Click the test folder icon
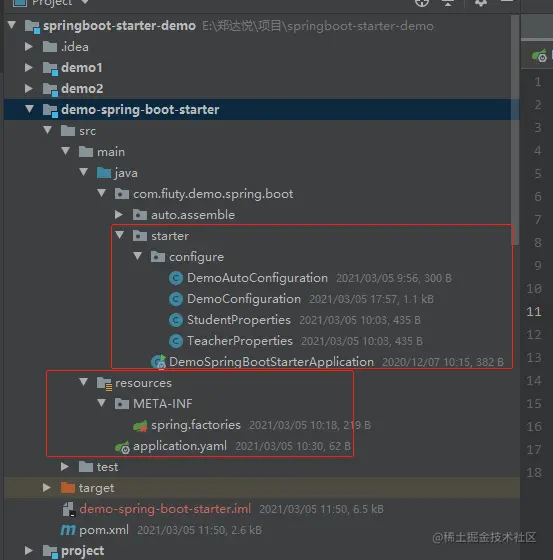The width and height of the screenshot is (553, 560). tap(86, 467)
